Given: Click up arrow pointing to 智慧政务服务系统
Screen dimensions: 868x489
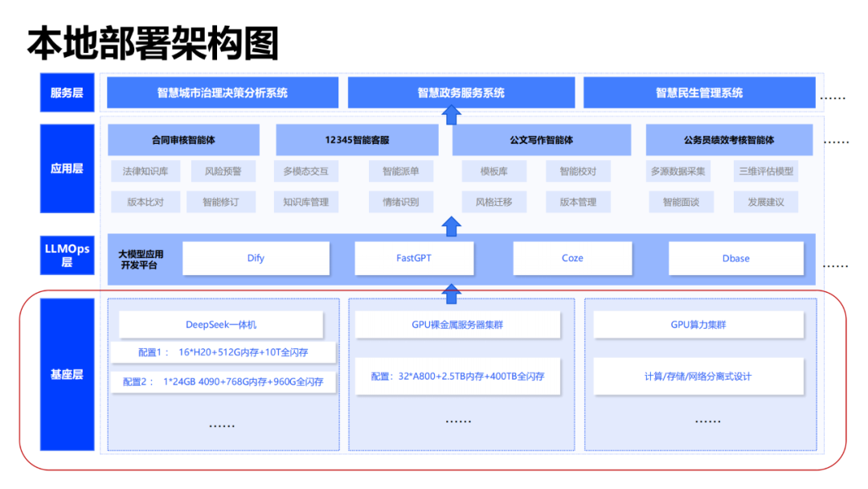Looking at the screenshot, I should click(x=451, y=115).
